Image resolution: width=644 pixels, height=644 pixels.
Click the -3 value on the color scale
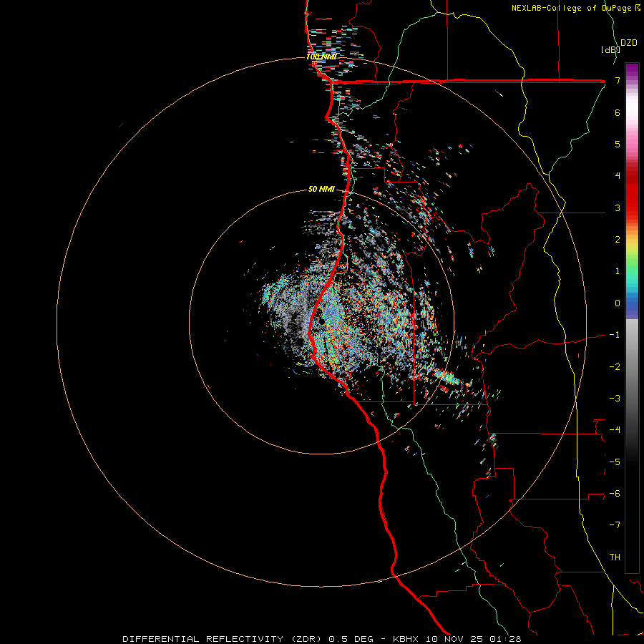tap(615, 399)
